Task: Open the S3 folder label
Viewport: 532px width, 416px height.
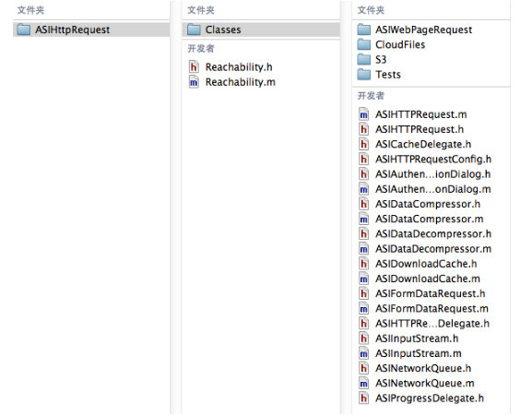Action: pos(381,59)
